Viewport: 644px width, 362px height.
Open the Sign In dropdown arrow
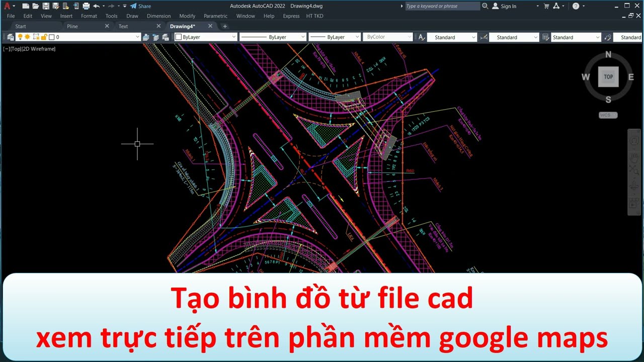[x=537, y=6]
